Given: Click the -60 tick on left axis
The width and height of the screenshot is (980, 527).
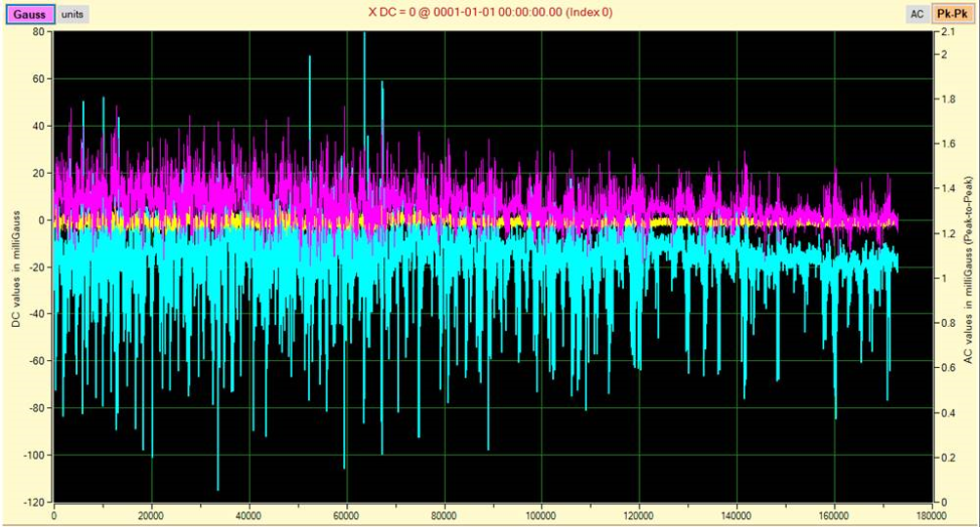Looking at the screenshot, I should pyautogui.click(x=38, y=361).
